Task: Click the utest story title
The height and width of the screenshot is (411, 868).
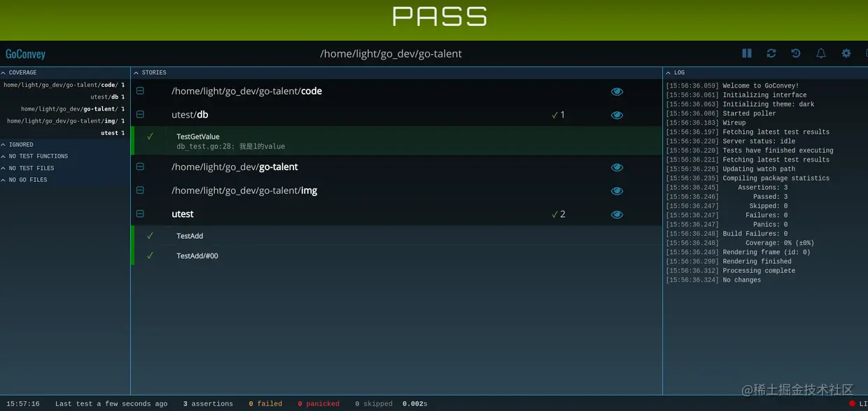Action: [183, 214]
